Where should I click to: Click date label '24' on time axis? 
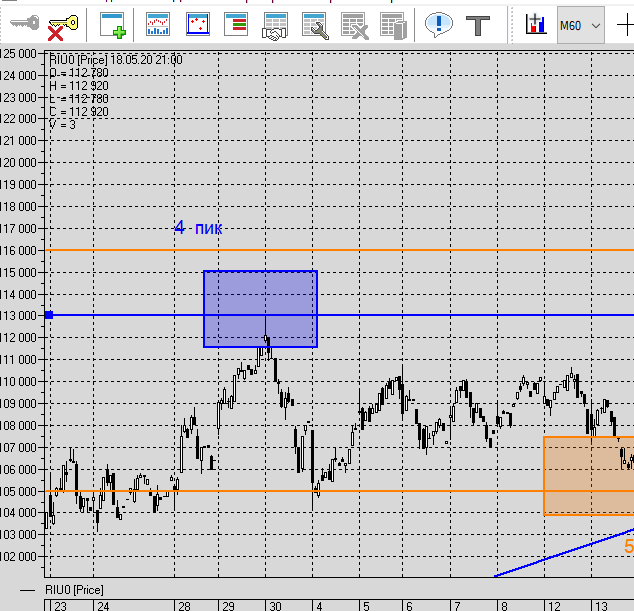click(x=103, y=606)
